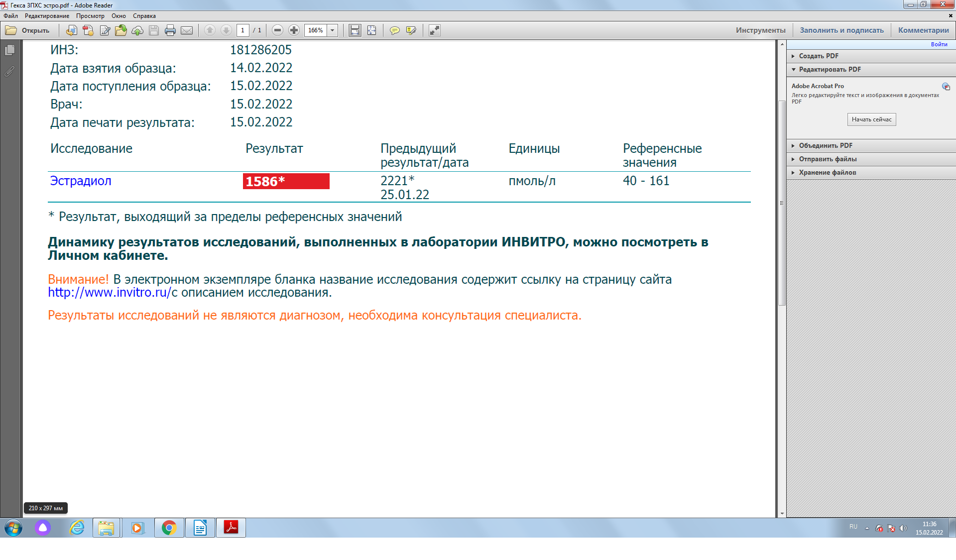
Task: Toggle fit one full page view
Action: [x=371, y=30]
